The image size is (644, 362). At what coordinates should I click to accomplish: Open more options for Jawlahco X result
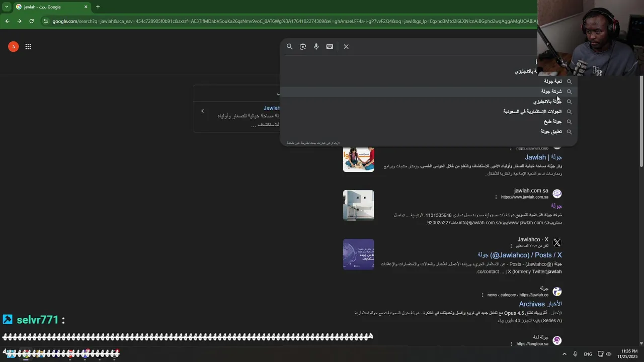(x=511, y=246)
